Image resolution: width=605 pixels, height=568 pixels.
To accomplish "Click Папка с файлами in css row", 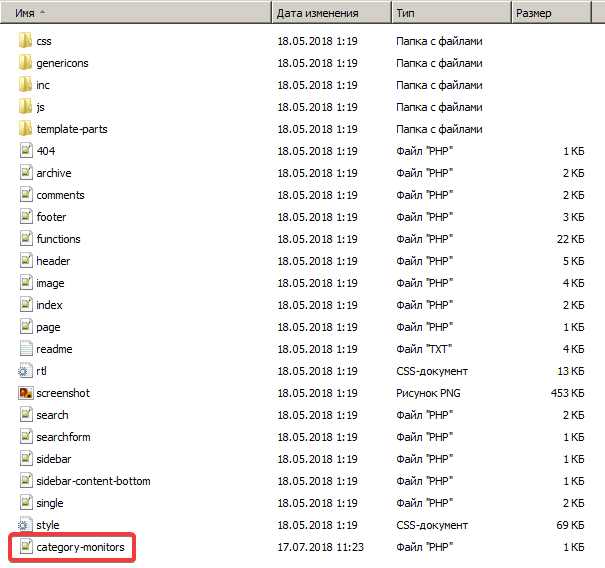I will (x=439, y=41).
